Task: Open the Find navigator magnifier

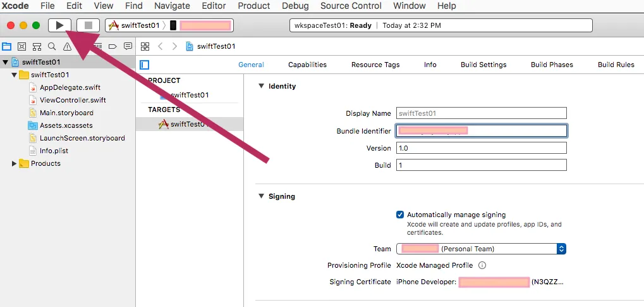Action: 52,46
